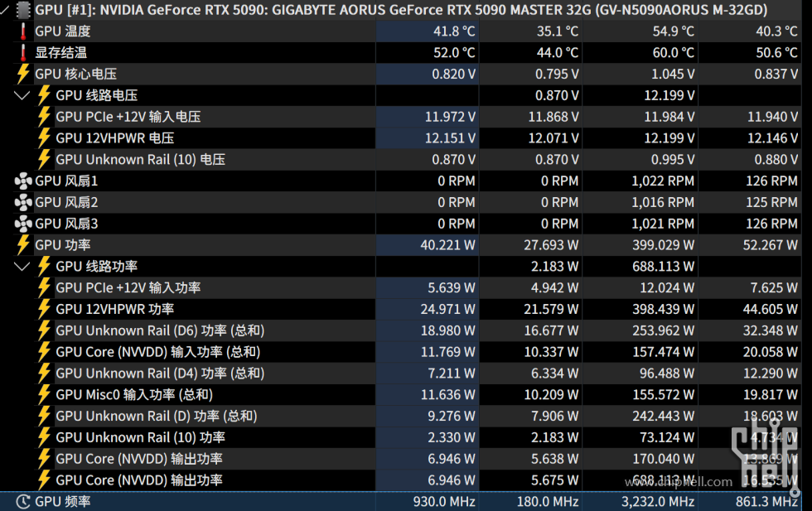
Task: Select the 显存结温 current value 52.0 °C
Action: (454, 52)
